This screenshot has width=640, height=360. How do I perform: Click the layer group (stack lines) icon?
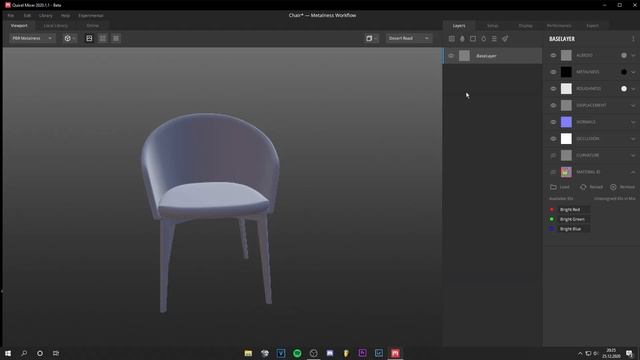pyautogui.click(x=494, y=38)
